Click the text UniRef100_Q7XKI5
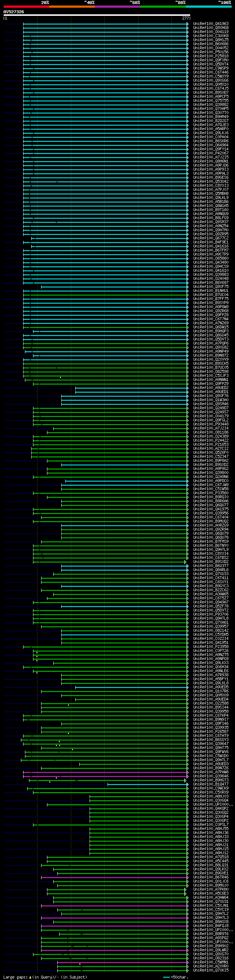 tap(211, 970)
